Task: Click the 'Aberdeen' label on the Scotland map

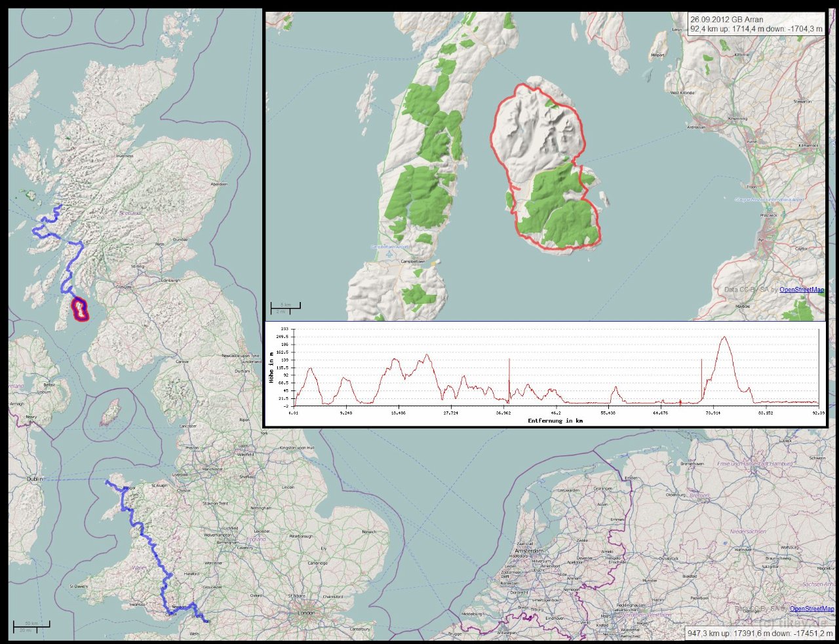Action: tap(218, 184)
